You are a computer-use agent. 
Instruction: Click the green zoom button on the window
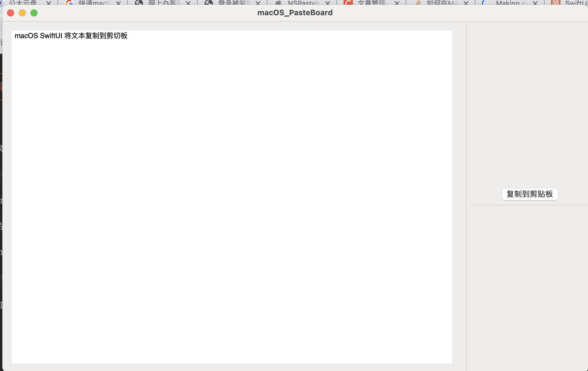pos(34,13)
